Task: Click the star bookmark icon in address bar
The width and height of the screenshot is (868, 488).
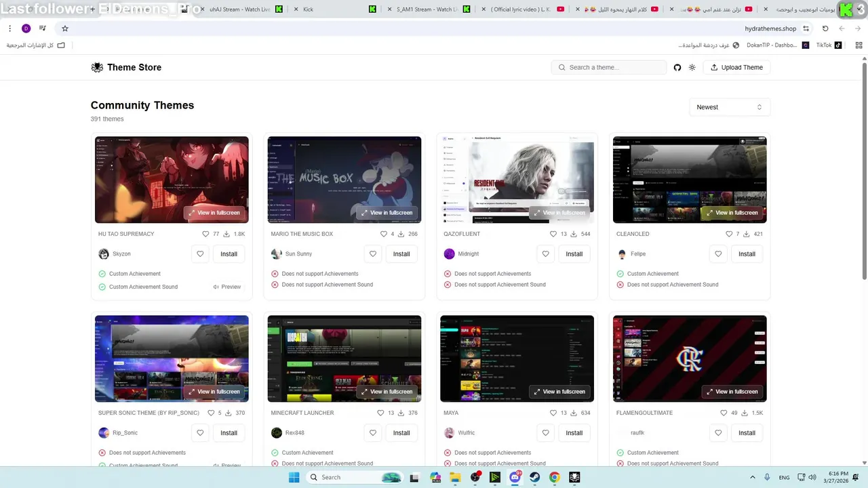Action: (65, 28)
